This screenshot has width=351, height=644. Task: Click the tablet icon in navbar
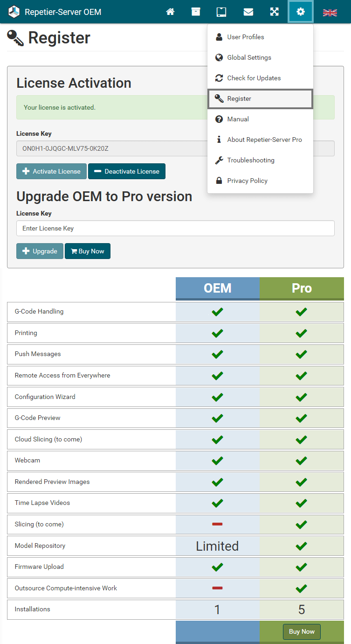pos(221,12)
